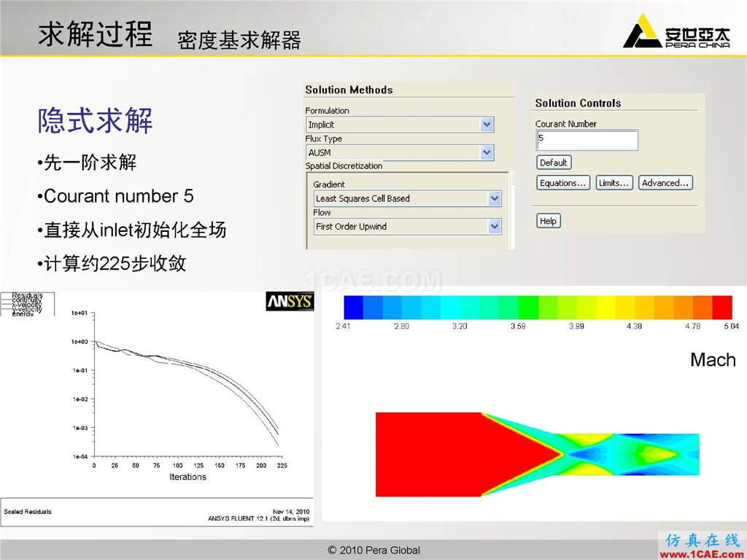Click the Spatial Discretization label
Image resolution: width=747 pixels, height=560 pixels.
pos(344,166)
